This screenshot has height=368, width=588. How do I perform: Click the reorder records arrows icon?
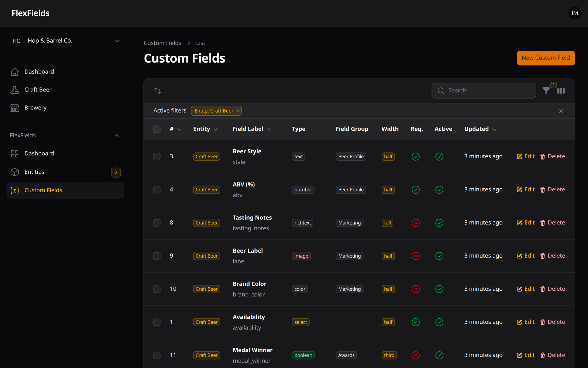click(x=158, y=91)
